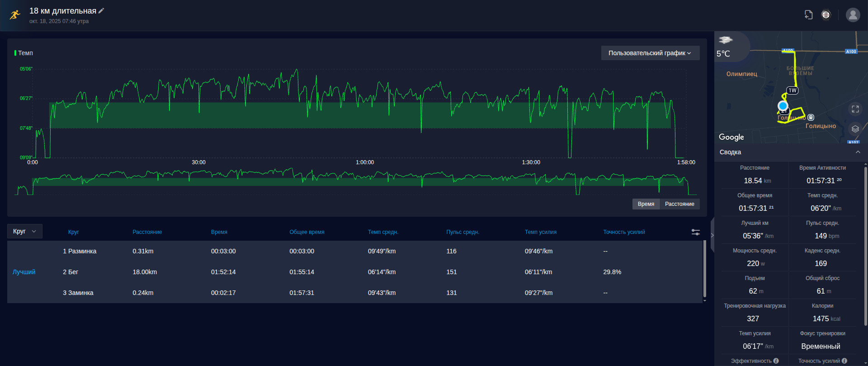
Task: Open the user profile avatar
Action: pyautogui.click(x=853, y=15)
